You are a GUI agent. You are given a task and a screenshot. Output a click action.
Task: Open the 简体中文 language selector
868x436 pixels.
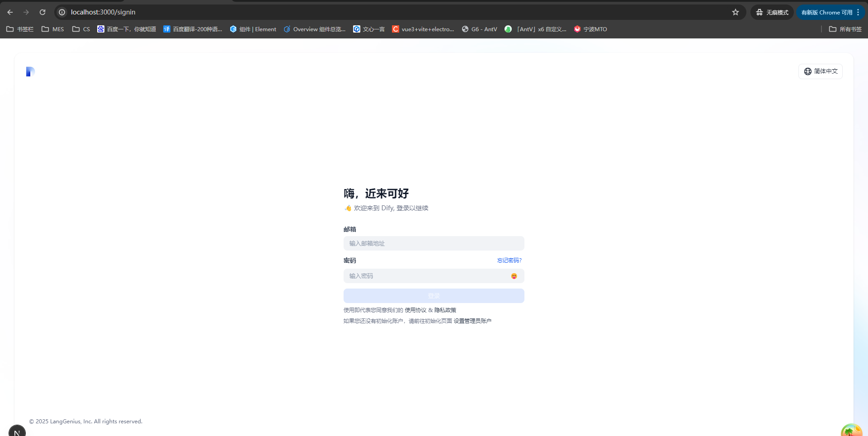pos(821,71)
